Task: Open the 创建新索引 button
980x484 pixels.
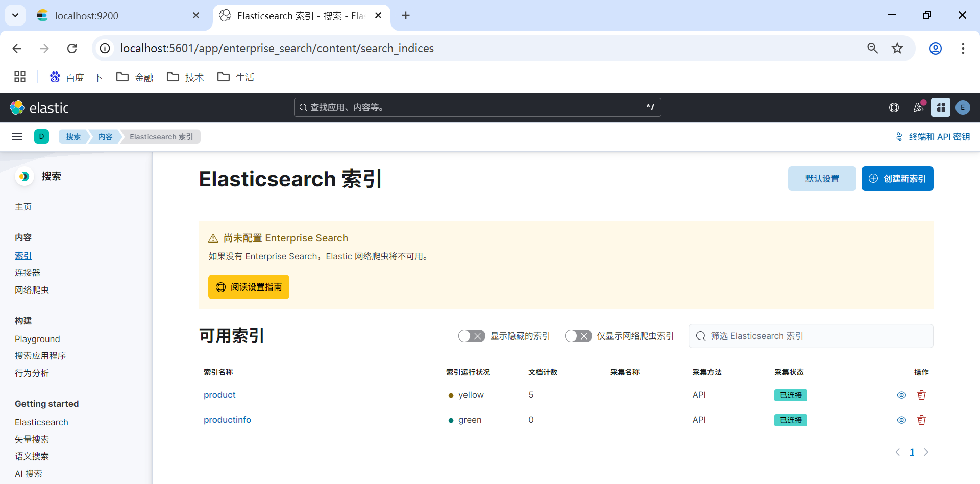Action: pos(897,179)
